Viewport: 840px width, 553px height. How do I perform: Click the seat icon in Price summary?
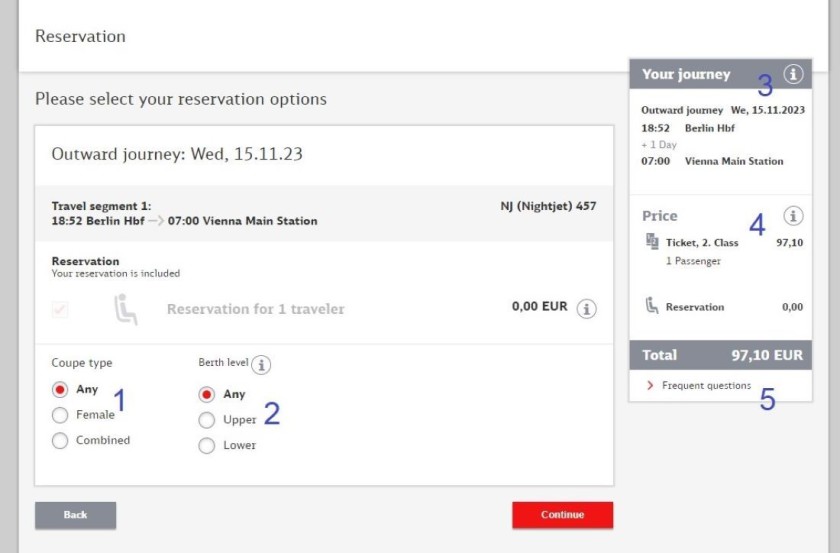click(x=652, y=306)
